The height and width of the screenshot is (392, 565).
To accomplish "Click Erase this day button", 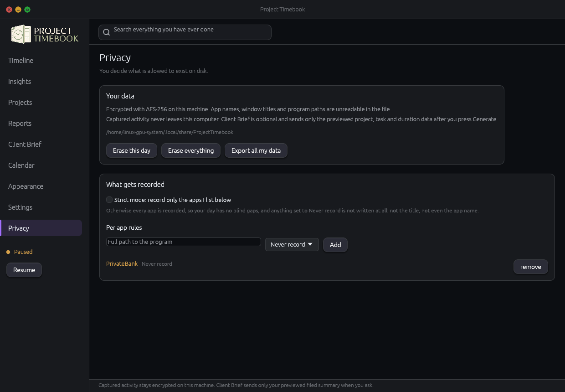I will coord(132,150).
